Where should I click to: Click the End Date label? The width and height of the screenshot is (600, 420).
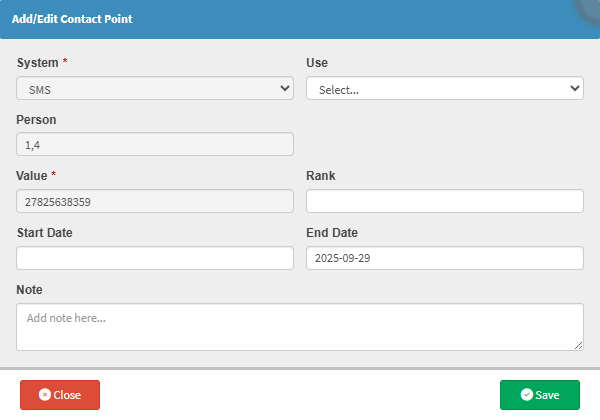pyautogui.click(x=331, y=233)
